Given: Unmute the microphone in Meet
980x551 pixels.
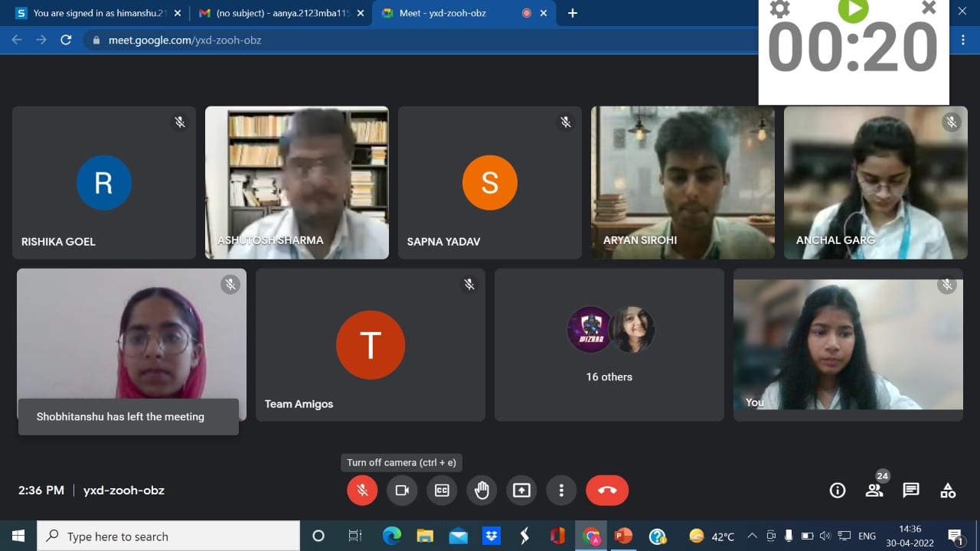Looking at the screenshot, I should tap(362, 491).
